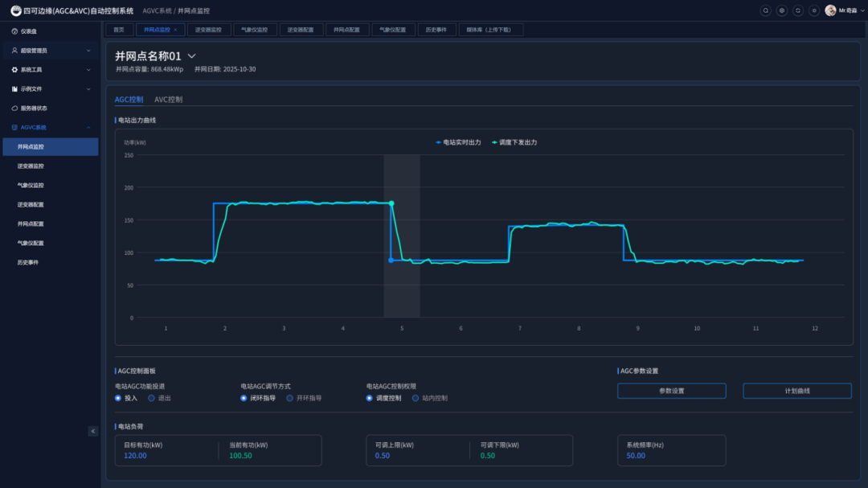Open the 并网点名称01 dropdown chevron
868x488 pixels.
pos(191,56)
